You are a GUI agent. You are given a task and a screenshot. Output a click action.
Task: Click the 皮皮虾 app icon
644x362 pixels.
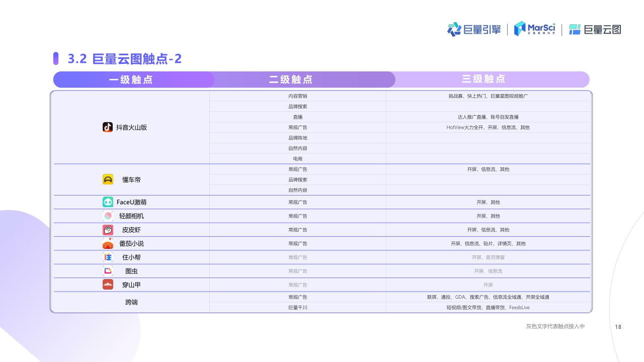coord(108,229)
